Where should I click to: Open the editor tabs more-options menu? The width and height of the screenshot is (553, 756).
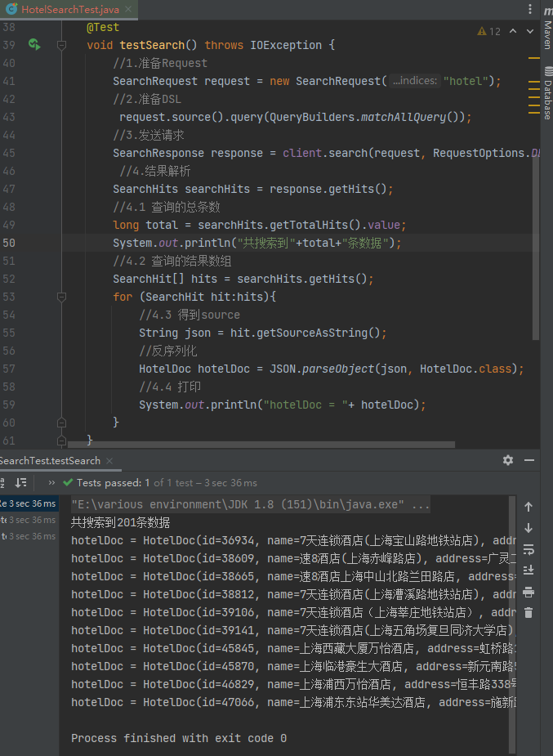tap(531, 10)
